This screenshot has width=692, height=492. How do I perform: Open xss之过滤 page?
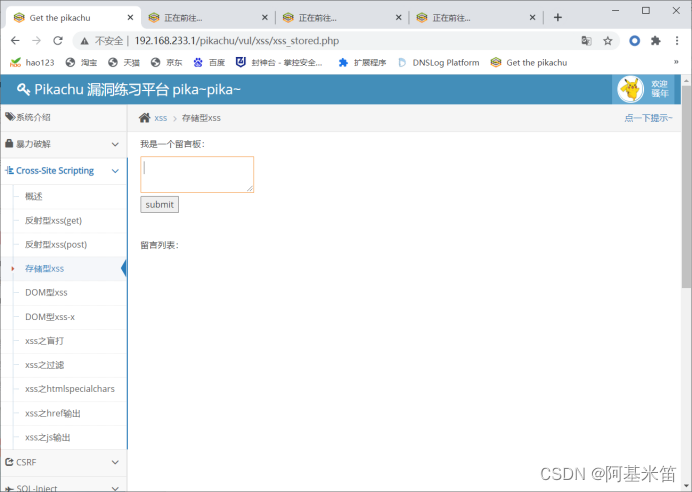click(x=45, y=365)
